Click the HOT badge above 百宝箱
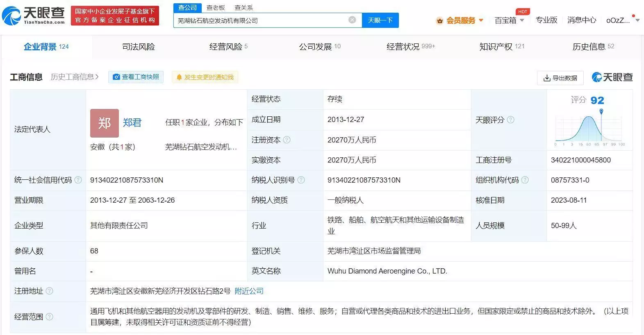 point(523,11)
